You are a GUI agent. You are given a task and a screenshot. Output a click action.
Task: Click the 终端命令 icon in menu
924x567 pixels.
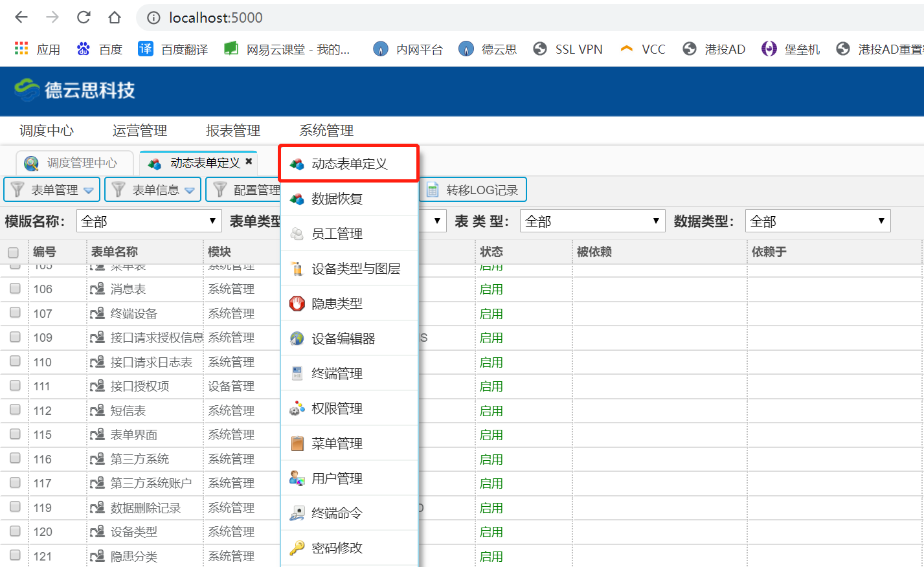click(x=297, y=513)
